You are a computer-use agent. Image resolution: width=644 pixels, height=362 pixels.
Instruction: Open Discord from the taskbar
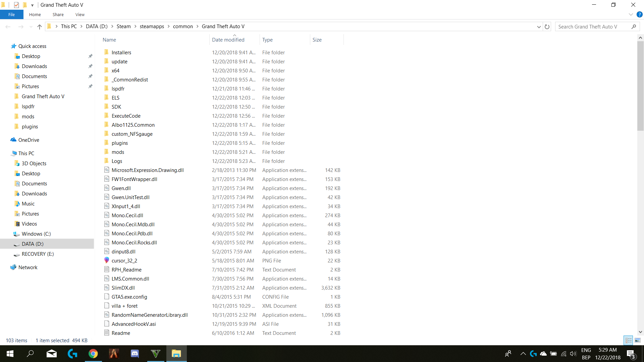135,354
